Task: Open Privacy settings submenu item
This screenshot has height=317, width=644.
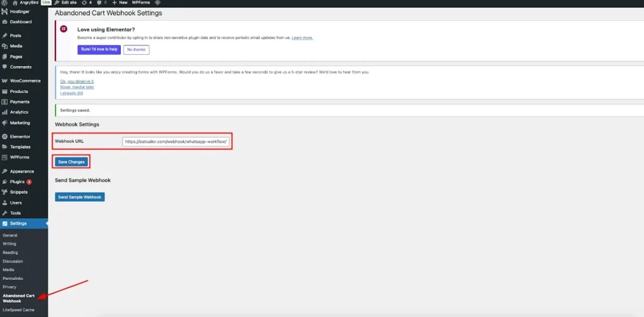Action: (x=9, y=287)
